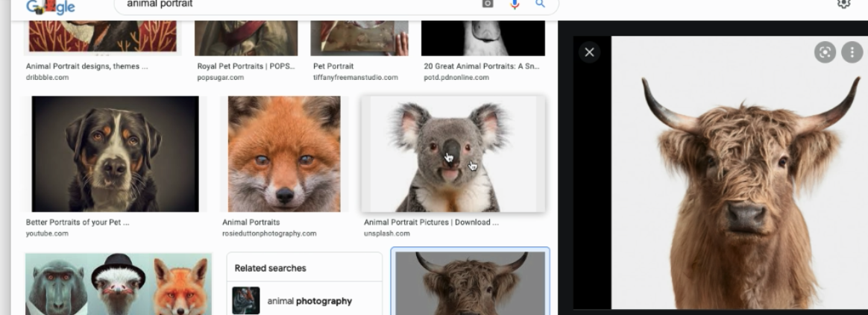Open search by image camera icon
This screenshot has height=315, width=868.
[487, 4]
